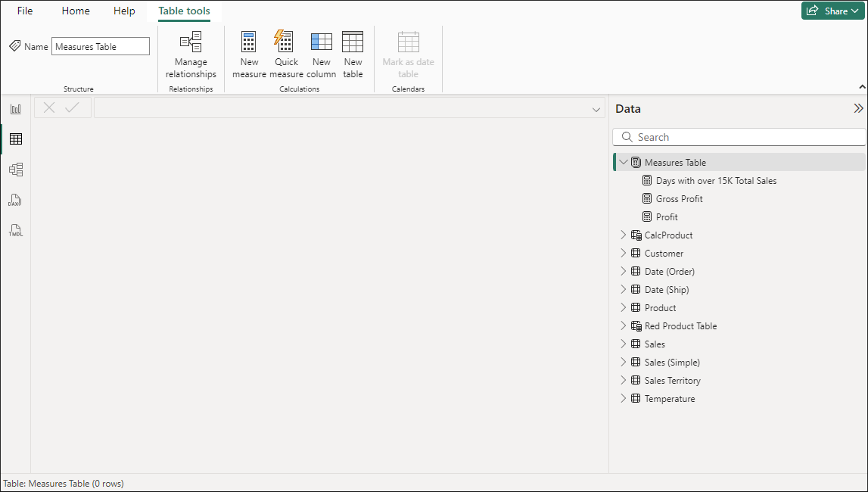Expand the Customer table
The width and height of the screenshot is (868, 492).
[624, 253]
